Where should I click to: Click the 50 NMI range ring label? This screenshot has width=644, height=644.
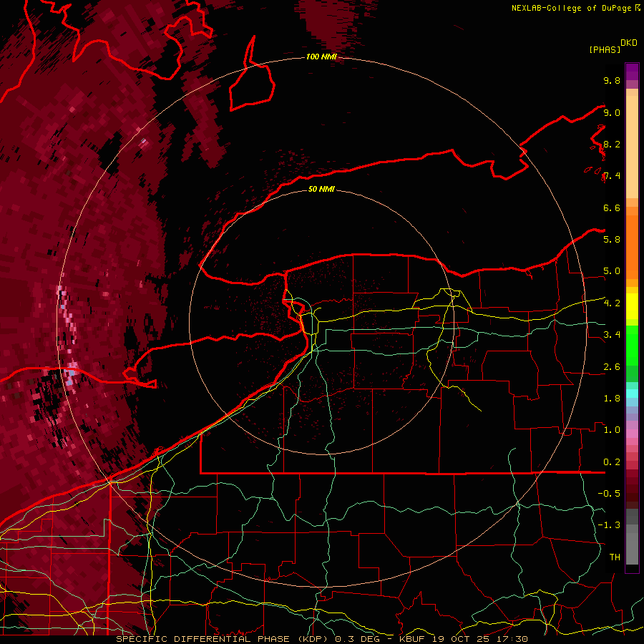point(321,189)
